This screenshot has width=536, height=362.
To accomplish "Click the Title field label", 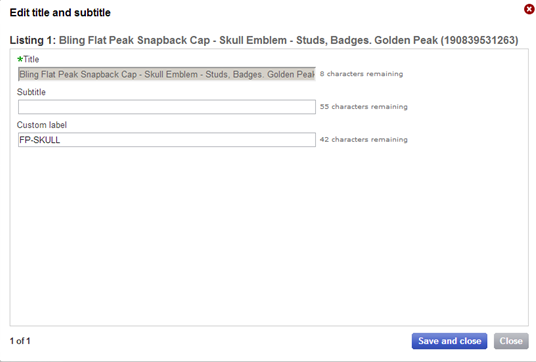I will pyautogui.click(x=31, y=59).
